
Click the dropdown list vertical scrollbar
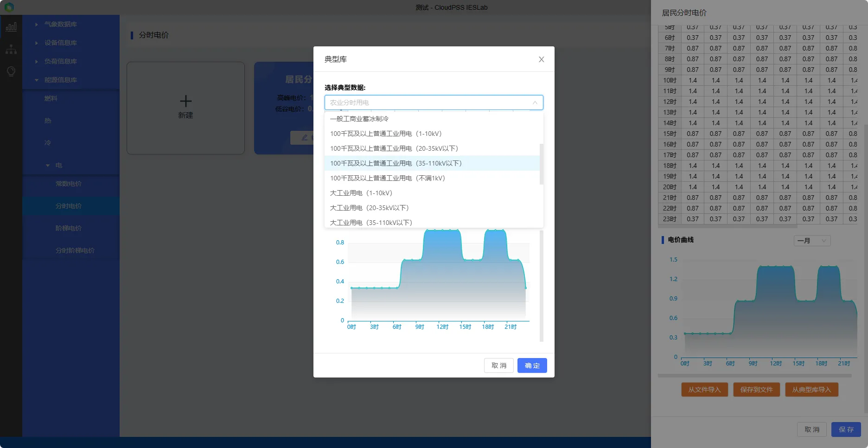(542, 164)
